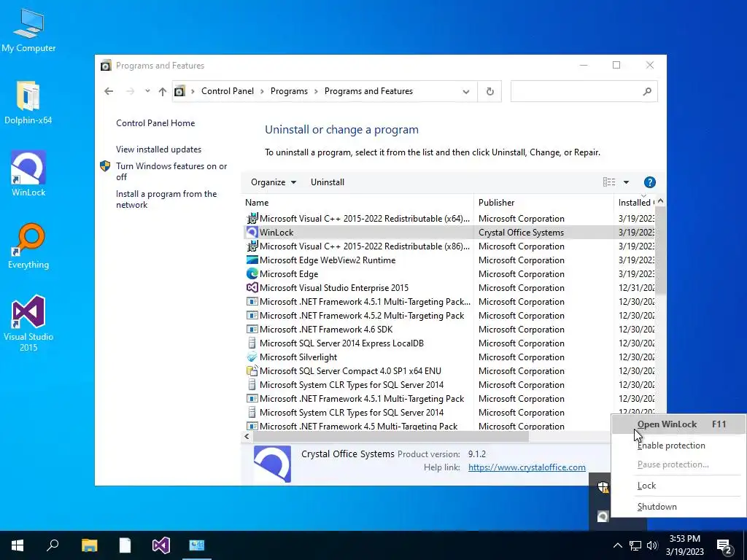Click the network tray icon

click(x=635, y=545)
